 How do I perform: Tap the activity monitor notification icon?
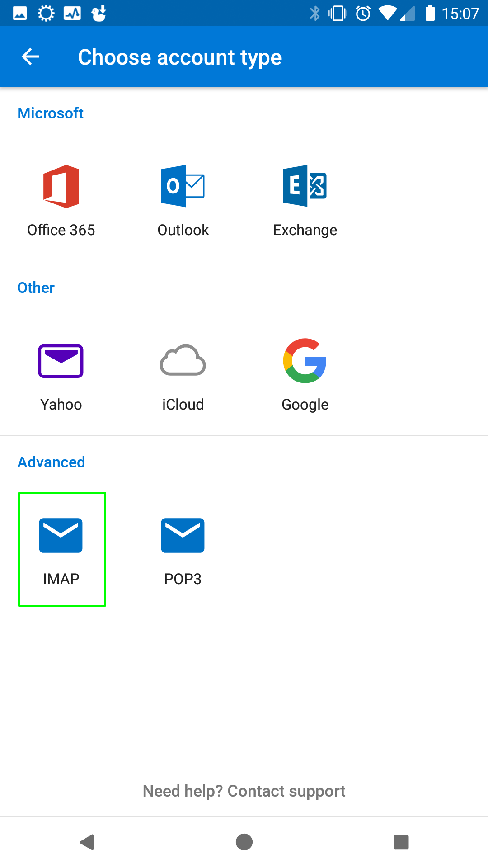[72, 14]
